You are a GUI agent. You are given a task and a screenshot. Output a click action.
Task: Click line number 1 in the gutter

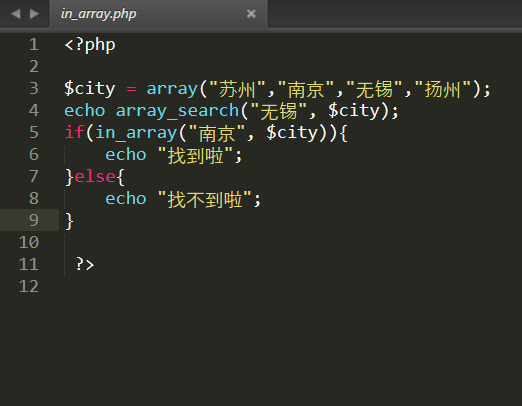[34, 44]
